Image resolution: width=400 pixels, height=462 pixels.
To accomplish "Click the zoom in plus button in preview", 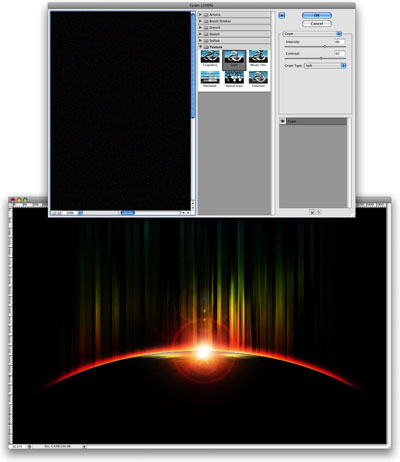I will [59, 213].
